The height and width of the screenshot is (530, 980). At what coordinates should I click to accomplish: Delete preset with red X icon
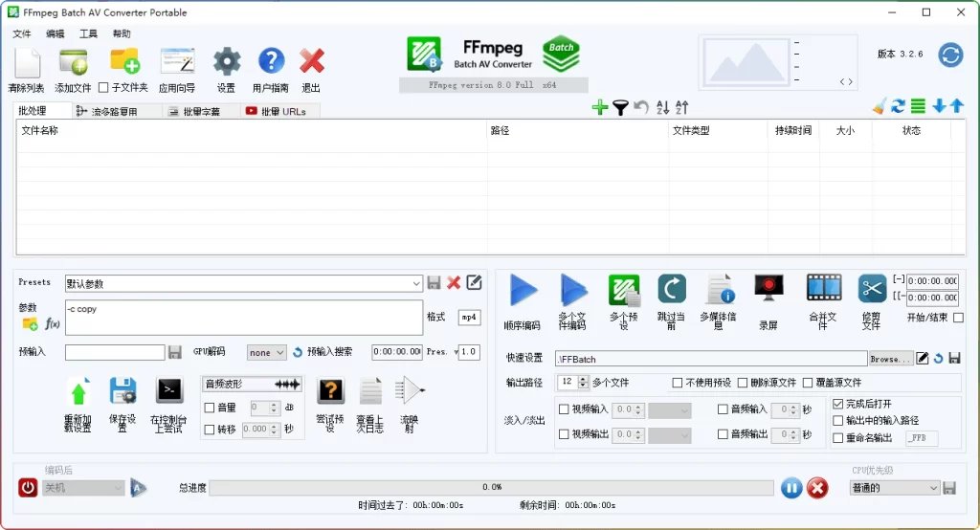point(454,282)
